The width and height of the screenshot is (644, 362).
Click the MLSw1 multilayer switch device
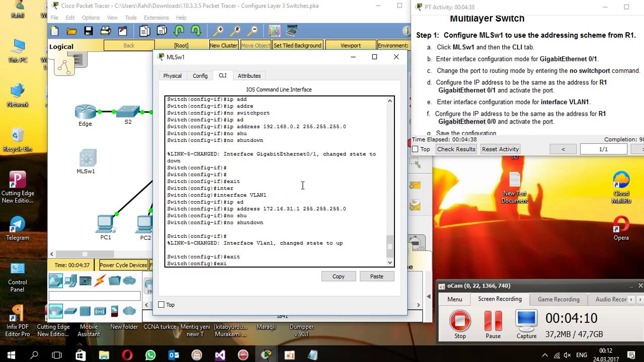pos(88,158)
